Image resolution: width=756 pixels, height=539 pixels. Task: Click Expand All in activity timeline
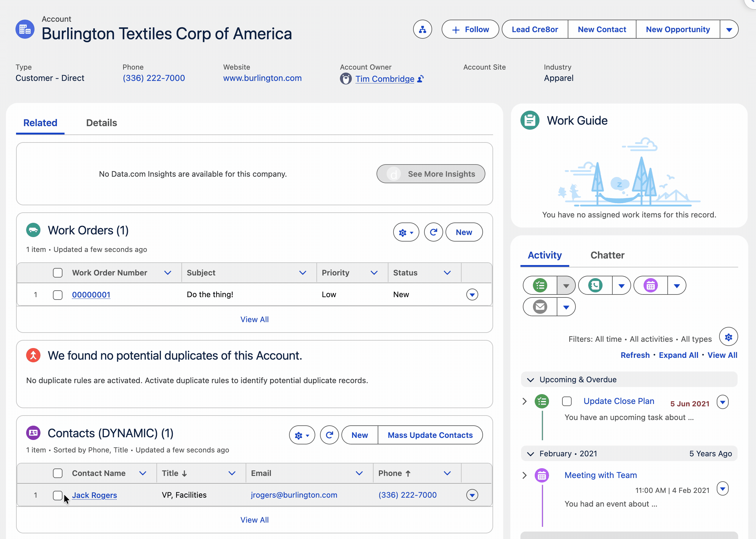(678, 355)
